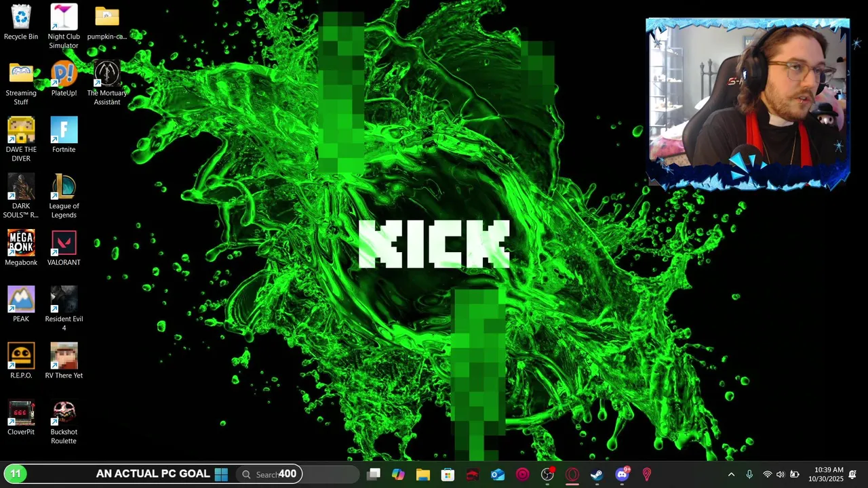Select the Resident Evil 4 shortcut
The height and width of the screenshot is (488, 868).
pos(64,309)
